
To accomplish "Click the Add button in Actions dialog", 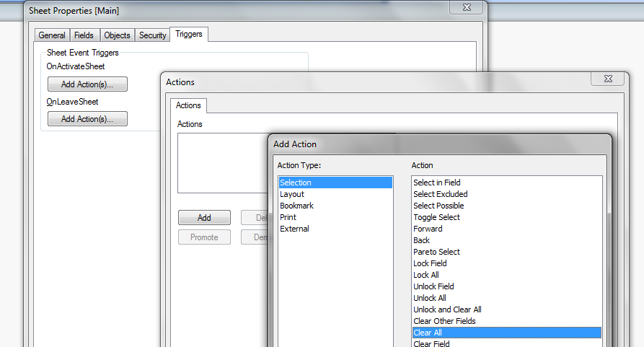I will (x=204, y=218).
